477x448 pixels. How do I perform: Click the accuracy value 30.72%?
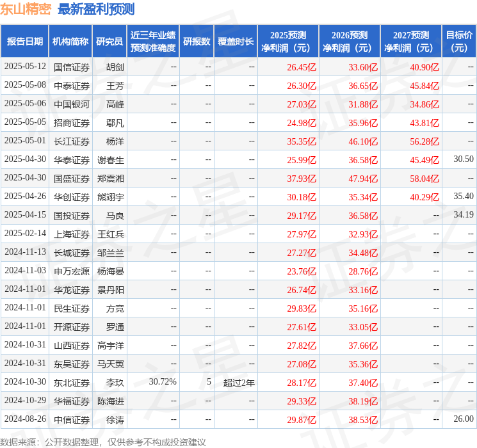point(163,381)
